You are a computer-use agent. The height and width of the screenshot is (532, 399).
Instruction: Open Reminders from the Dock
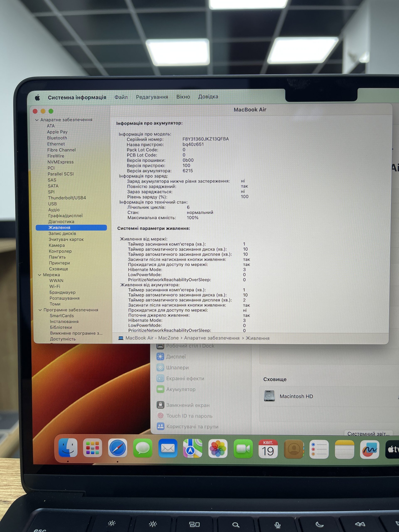click(319, 449)
